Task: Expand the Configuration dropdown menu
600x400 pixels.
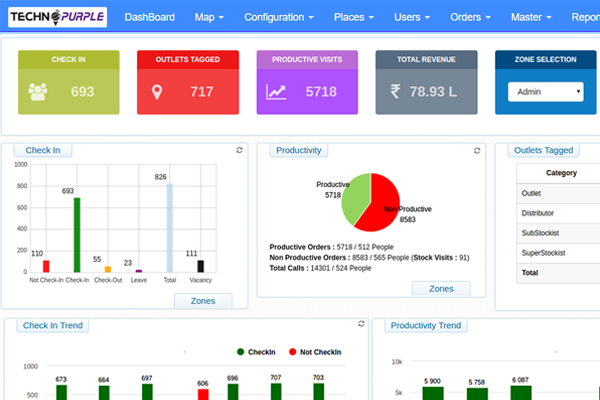Action: coord(279,17)
